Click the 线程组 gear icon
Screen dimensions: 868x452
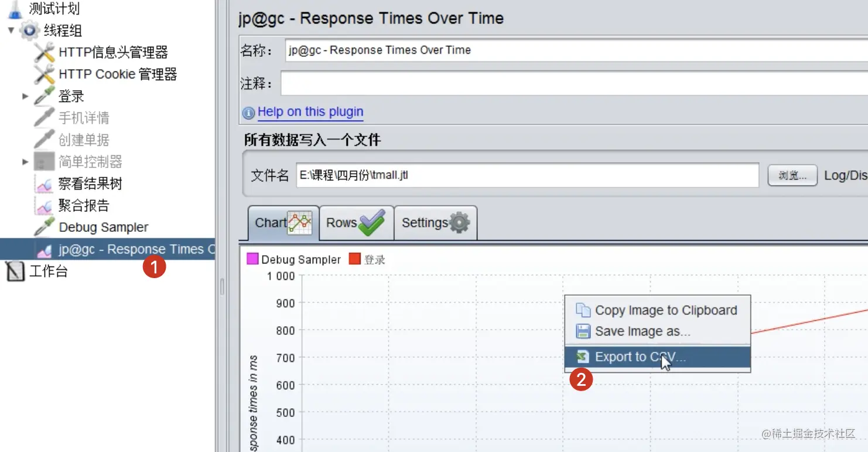click(x=29, y=30)
